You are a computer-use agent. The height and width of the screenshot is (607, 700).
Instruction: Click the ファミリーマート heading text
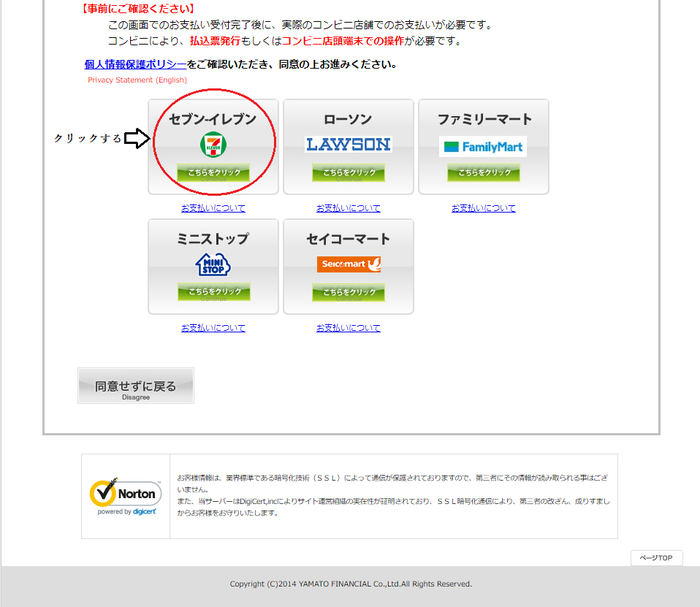484,119
